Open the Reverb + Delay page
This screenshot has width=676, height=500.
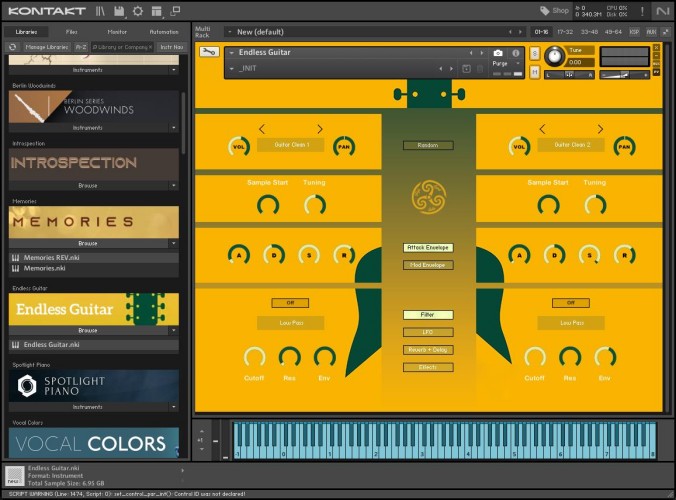(428, 350)
